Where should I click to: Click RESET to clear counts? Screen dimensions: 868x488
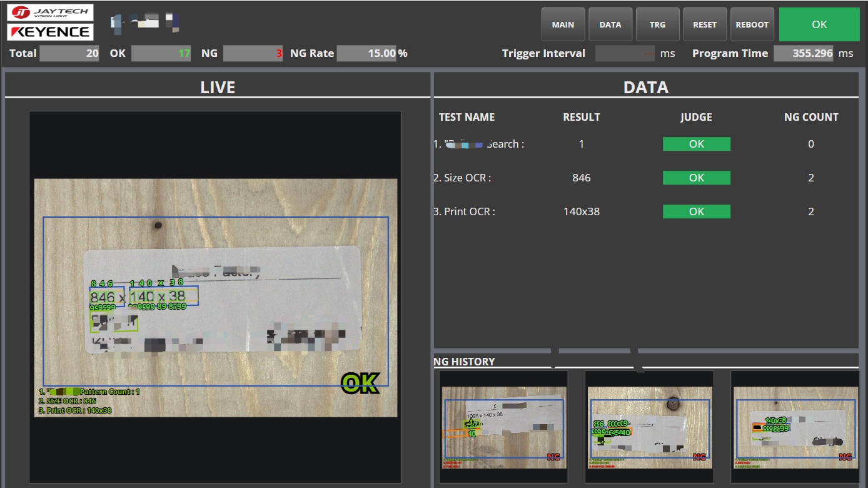(705, 24)
